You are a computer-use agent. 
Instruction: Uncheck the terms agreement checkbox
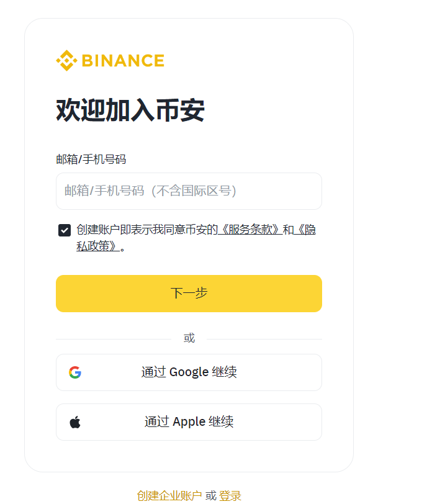[x=65, y=230]
